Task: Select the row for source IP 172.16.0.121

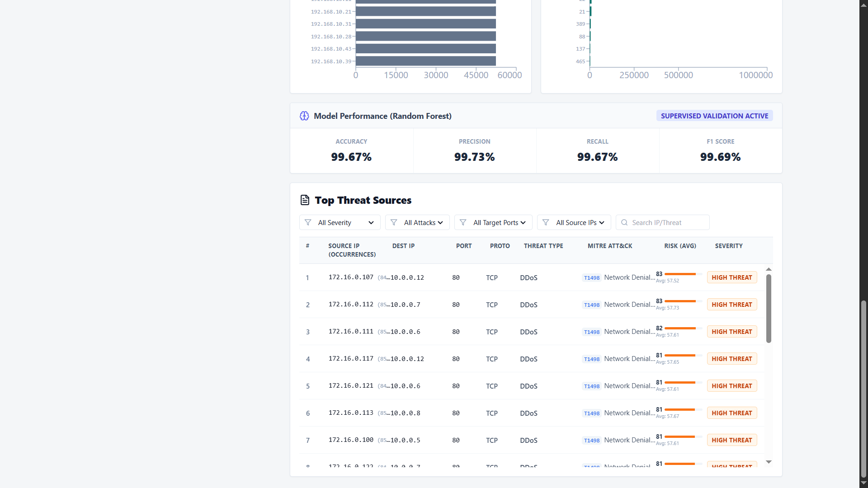Action: click(x=532, y=386)
